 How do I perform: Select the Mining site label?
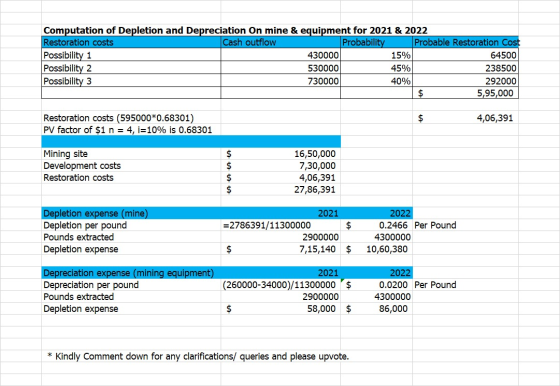point(65,154)
